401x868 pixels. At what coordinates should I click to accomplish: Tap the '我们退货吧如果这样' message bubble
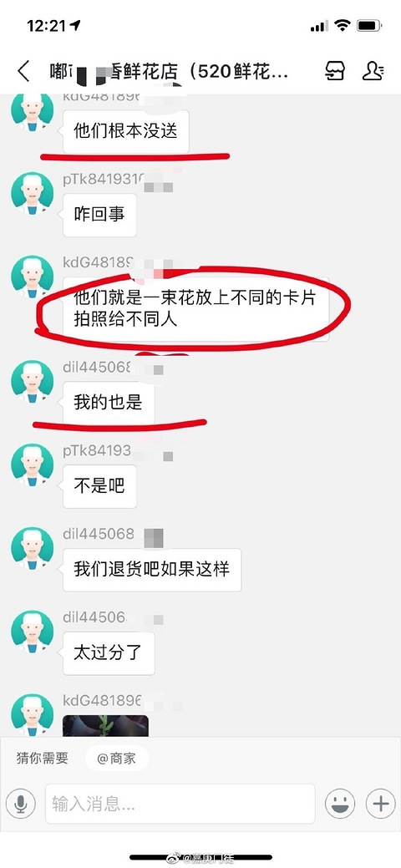pos(152,570)
